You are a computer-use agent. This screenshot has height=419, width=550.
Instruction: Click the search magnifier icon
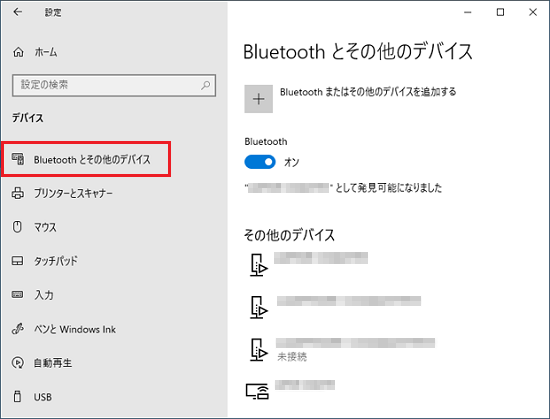206,85
